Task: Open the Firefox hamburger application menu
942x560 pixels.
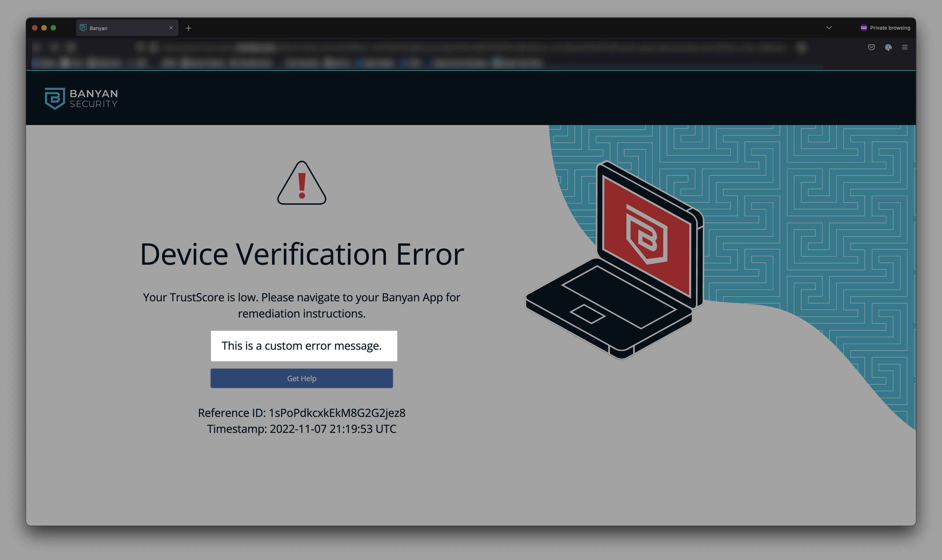Action: tap(905, 47)
